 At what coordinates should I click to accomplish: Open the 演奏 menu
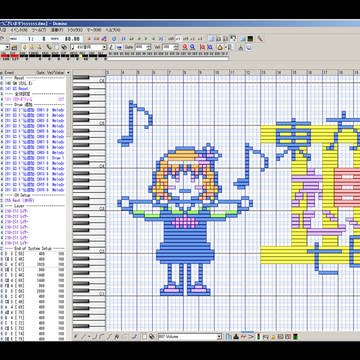click(57, 31)
